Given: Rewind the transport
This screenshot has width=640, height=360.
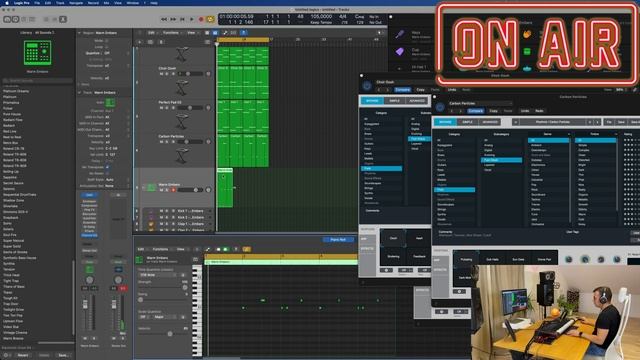Looking at the screenshot, I should 164,19.
